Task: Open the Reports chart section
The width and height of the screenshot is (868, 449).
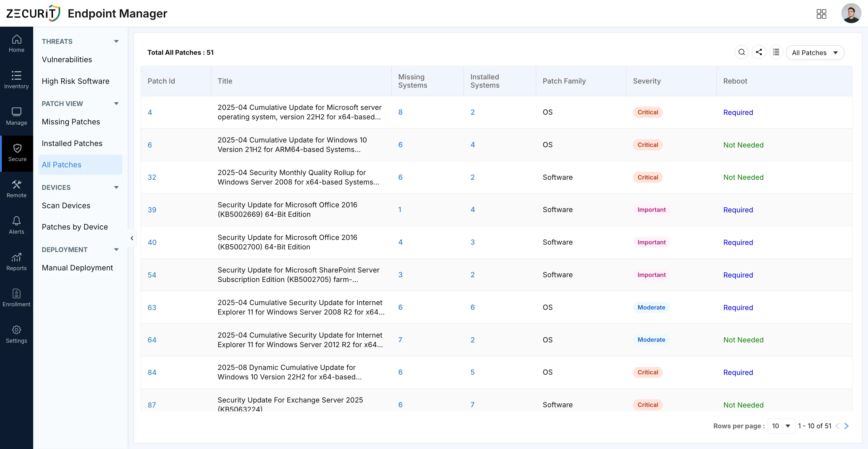Action: (17, 262)
